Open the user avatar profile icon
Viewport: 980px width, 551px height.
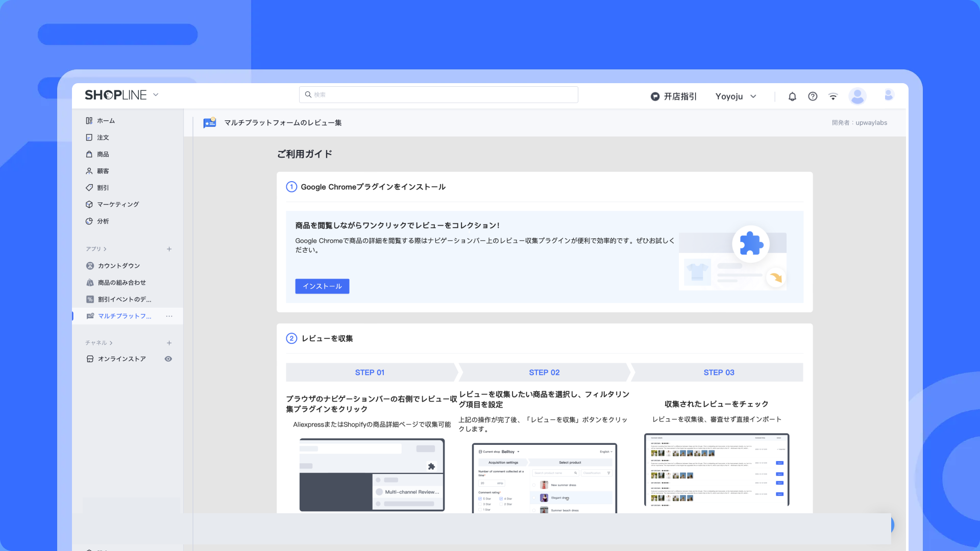tap(857, 96)
